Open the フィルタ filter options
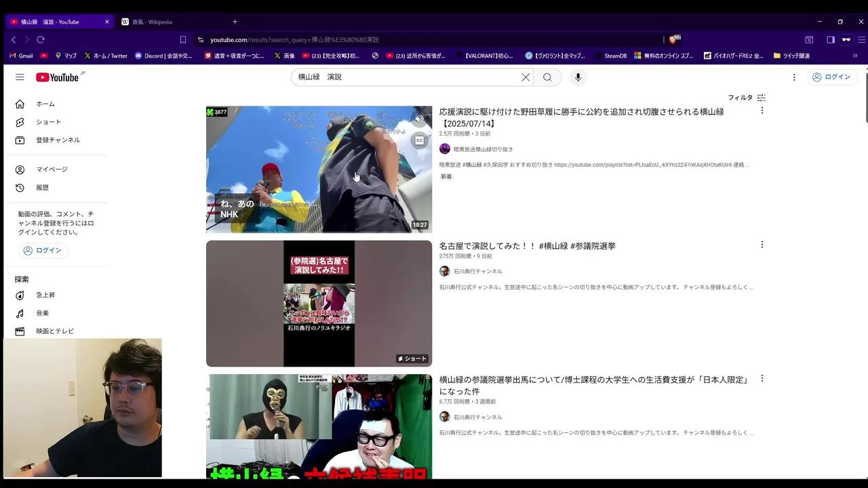Screen dimensions: 868x488 coord(747,98)
